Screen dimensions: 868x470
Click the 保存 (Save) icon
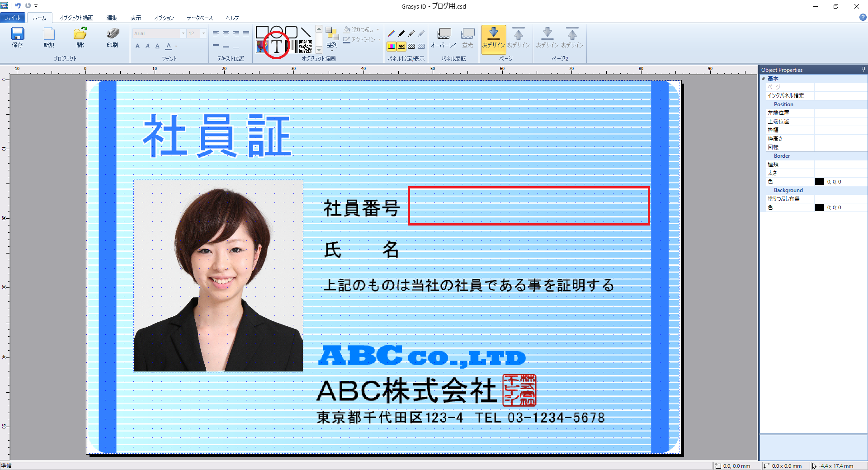tap(18, 33)
